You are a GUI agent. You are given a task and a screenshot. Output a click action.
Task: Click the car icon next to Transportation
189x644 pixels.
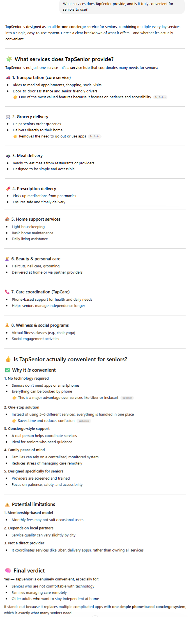[x=8, y=78]
